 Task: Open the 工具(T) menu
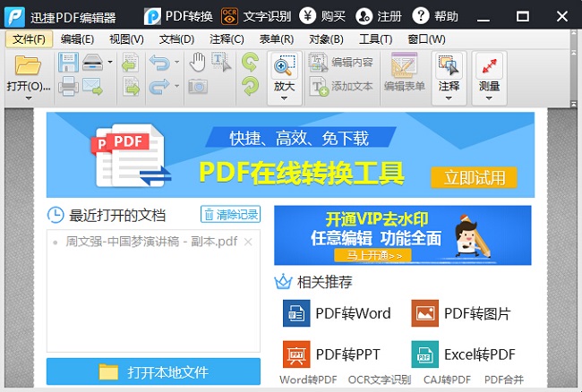[376, 39]
